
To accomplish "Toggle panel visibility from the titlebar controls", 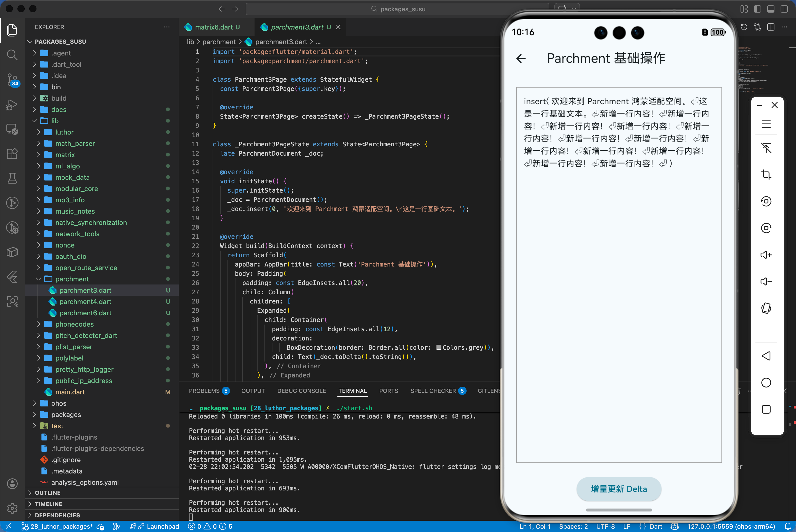I will tap(771, 9).
